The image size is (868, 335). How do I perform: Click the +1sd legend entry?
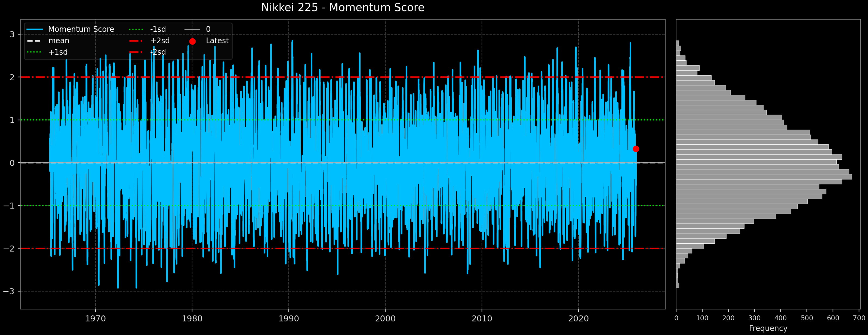click(x=58, y=52)
